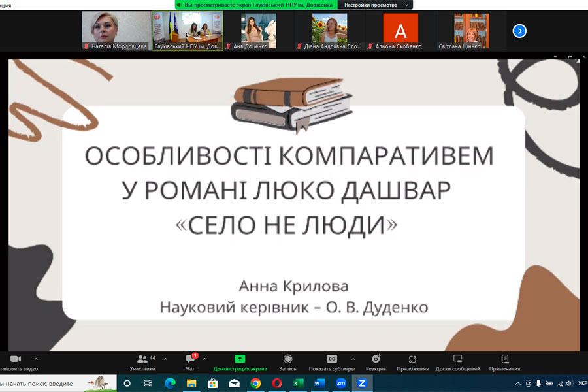Expand subtitles options arrow

pyautogui.click(x=353, y=359)
